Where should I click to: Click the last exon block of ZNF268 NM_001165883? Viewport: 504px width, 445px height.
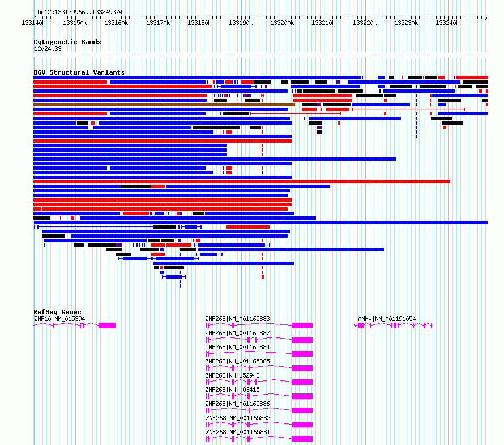tap(302, 326)
